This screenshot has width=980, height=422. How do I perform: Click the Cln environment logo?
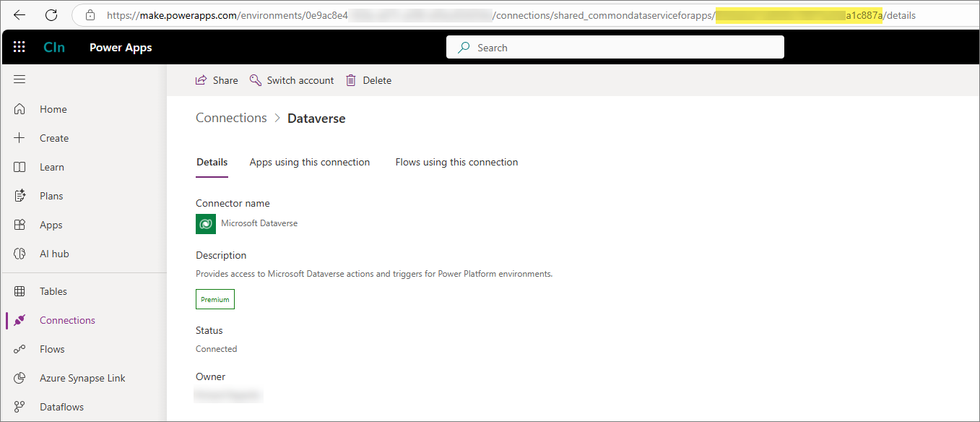[x=54, y=47]
